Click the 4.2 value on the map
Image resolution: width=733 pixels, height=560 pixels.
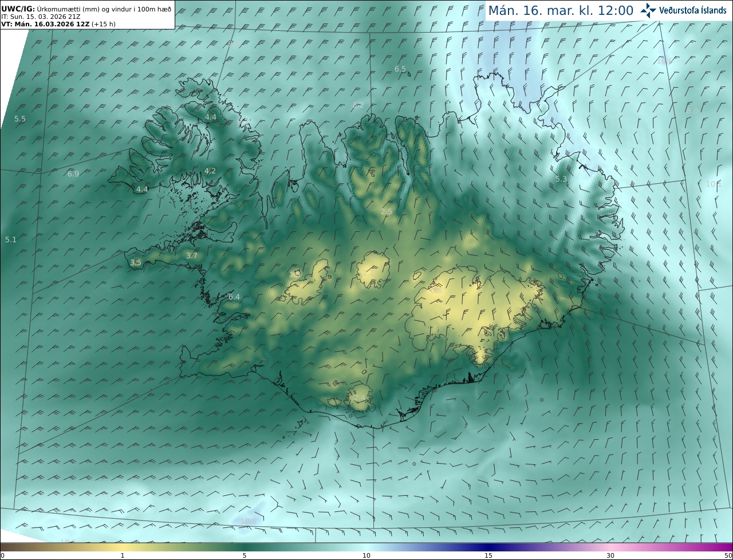point(210,171)
